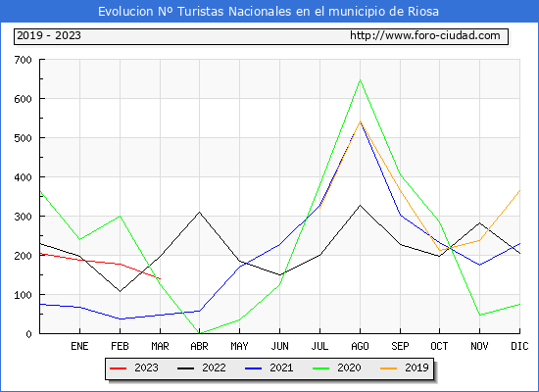
Task: Click the 700 value on y-axis
Action: tap(24, 60)
